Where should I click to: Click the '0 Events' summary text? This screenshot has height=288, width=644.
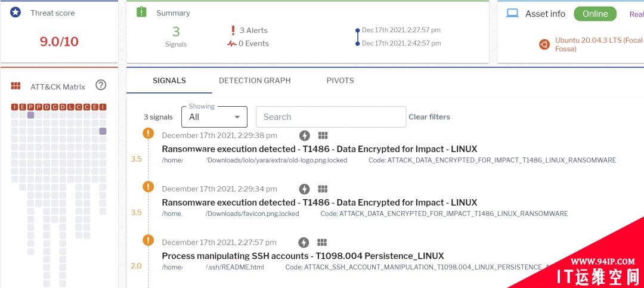coord(254,44)
